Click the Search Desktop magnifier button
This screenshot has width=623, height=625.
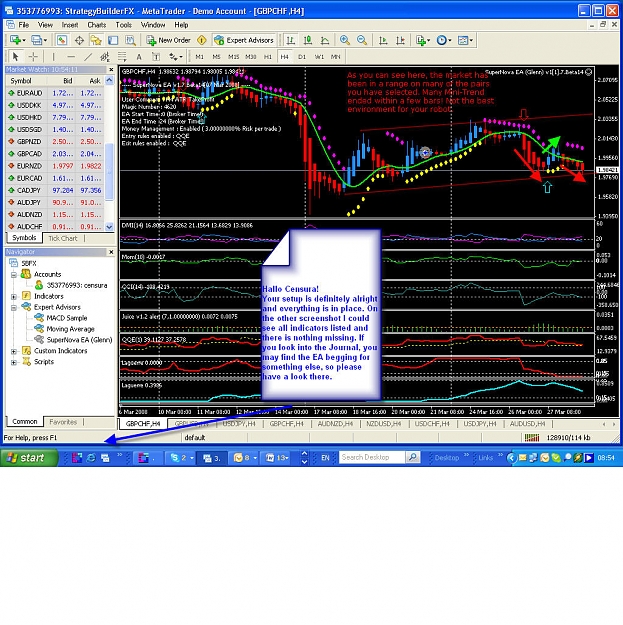[413, 458]
